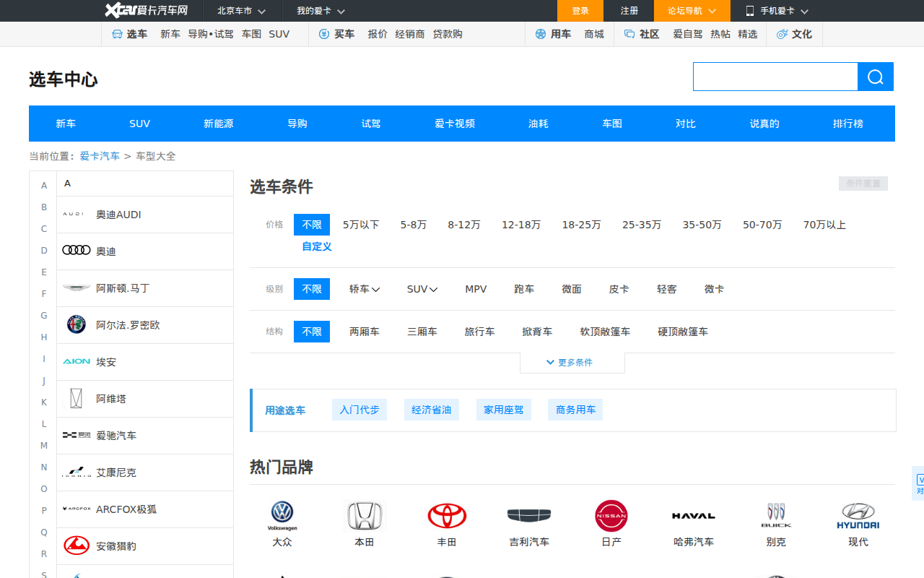924x578 pixels.
Task: Select MPV vehicle class
Action: [x=476, y=289]
